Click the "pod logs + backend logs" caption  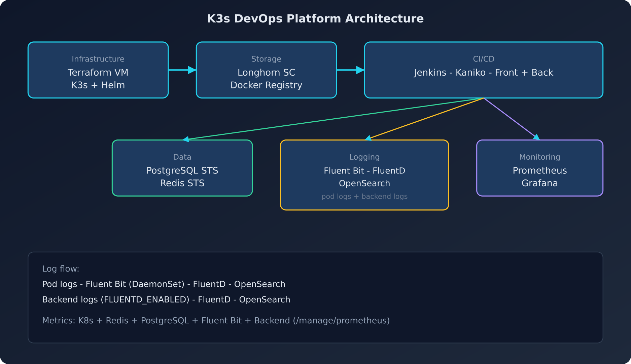pos(364,197)
